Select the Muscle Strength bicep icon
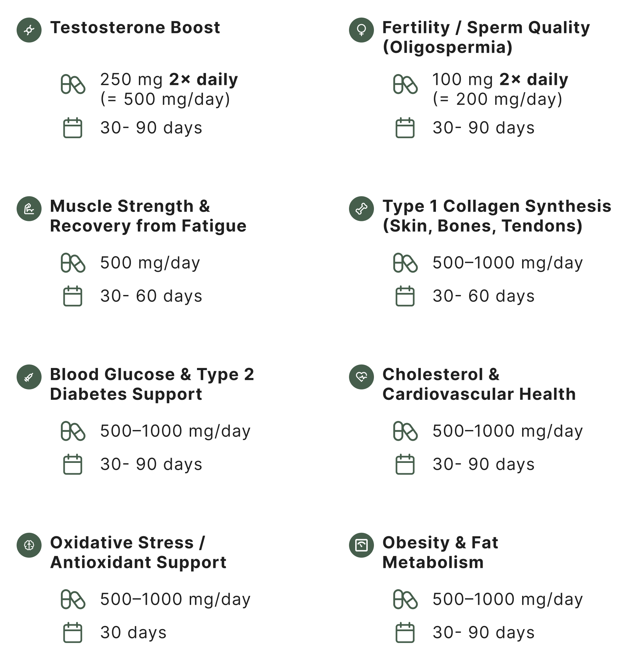 pyautogui.click(x=29, y=209)
